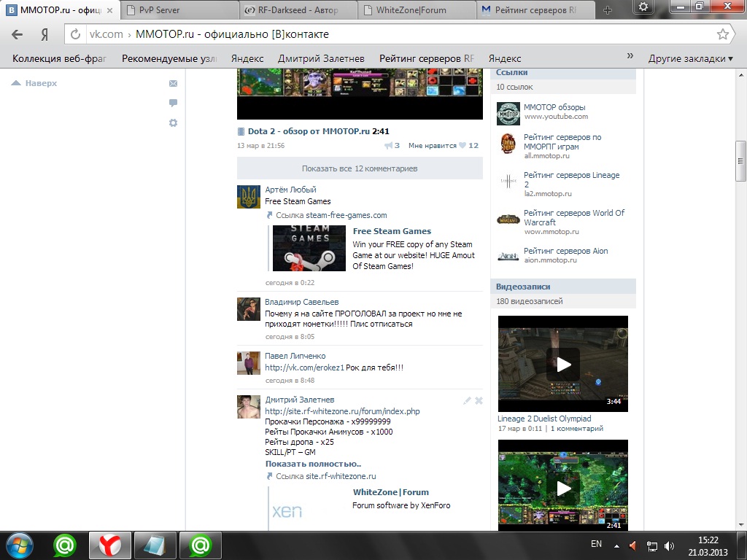The width and height of the screenshot is (747, 560).
Task: Open Владимир Савельев profile link
Action: [x=301, y=302]
